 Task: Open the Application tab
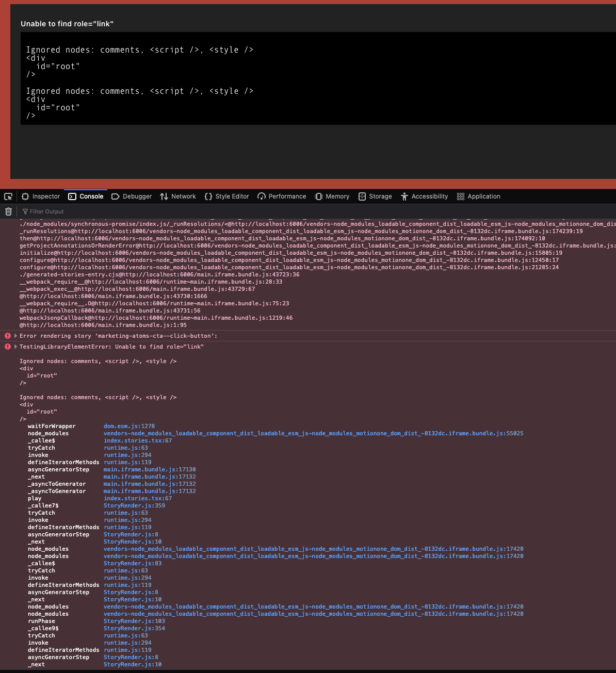coord(479,196)
